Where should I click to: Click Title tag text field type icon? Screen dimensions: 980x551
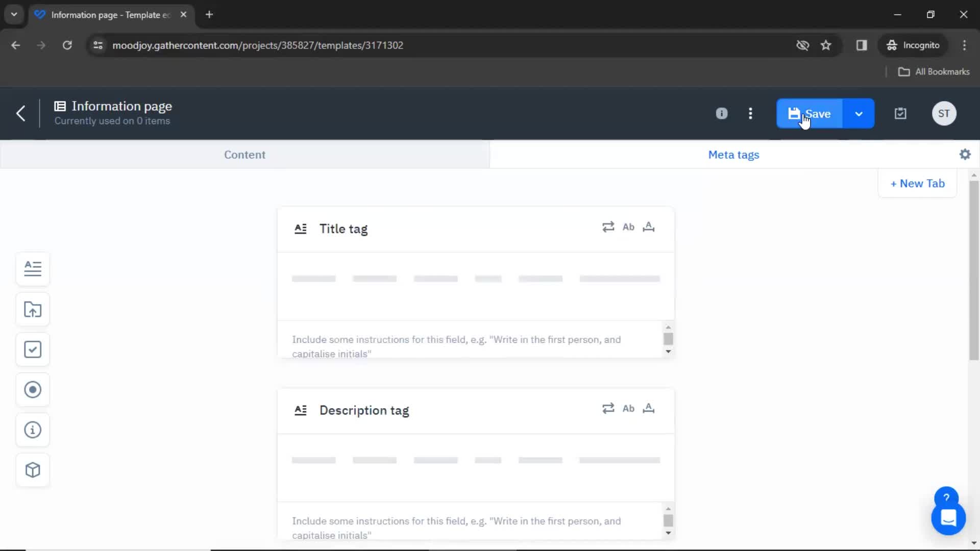(x=301, y=229)
